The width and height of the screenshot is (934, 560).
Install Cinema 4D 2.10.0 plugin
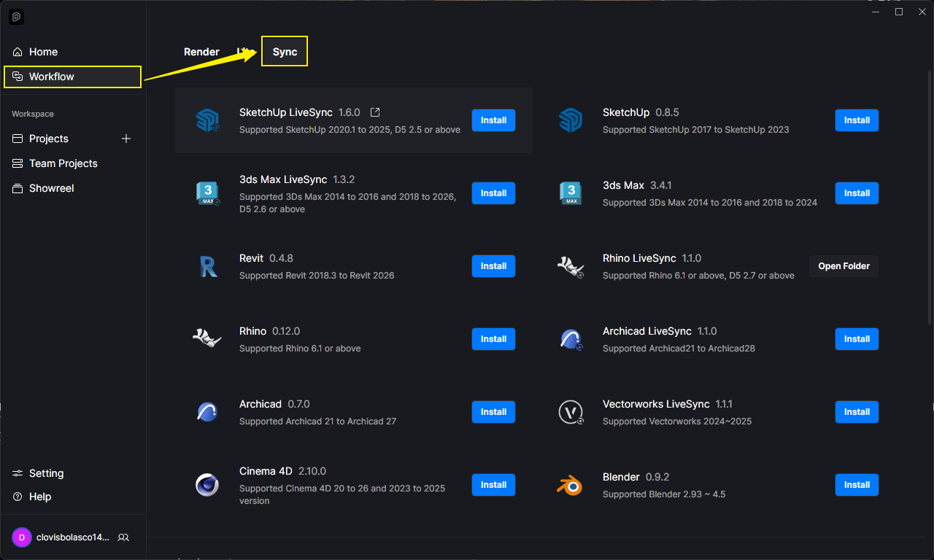click(x=493, y=485)
